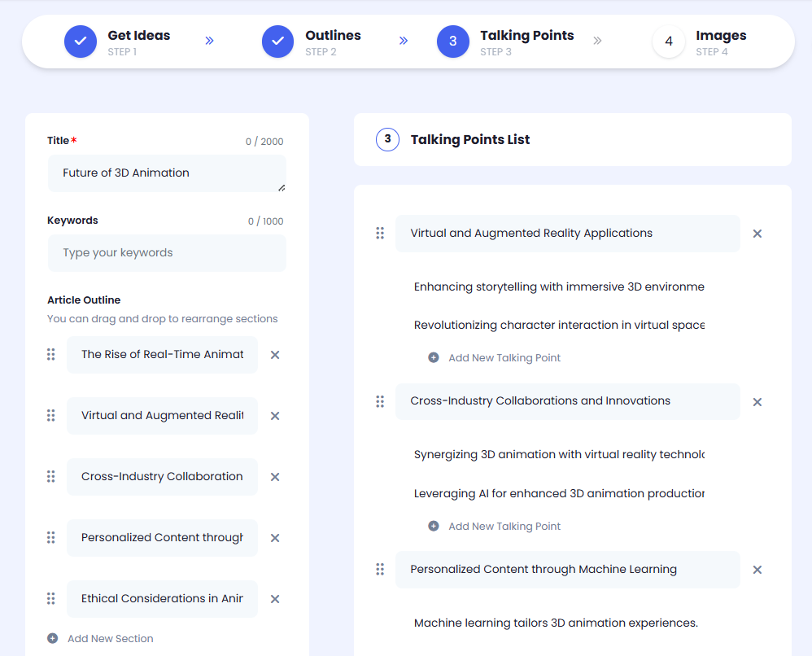Edit 'Enhancing storytelling with immersive 3D' talking point

pos(558,287)
